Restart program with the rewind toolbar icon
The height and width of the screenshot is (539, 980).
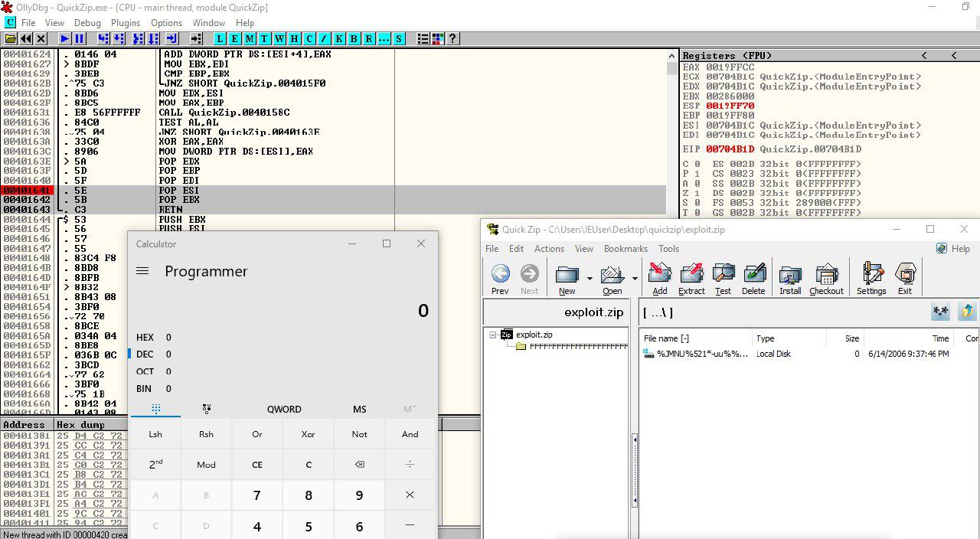coord(26,38)
